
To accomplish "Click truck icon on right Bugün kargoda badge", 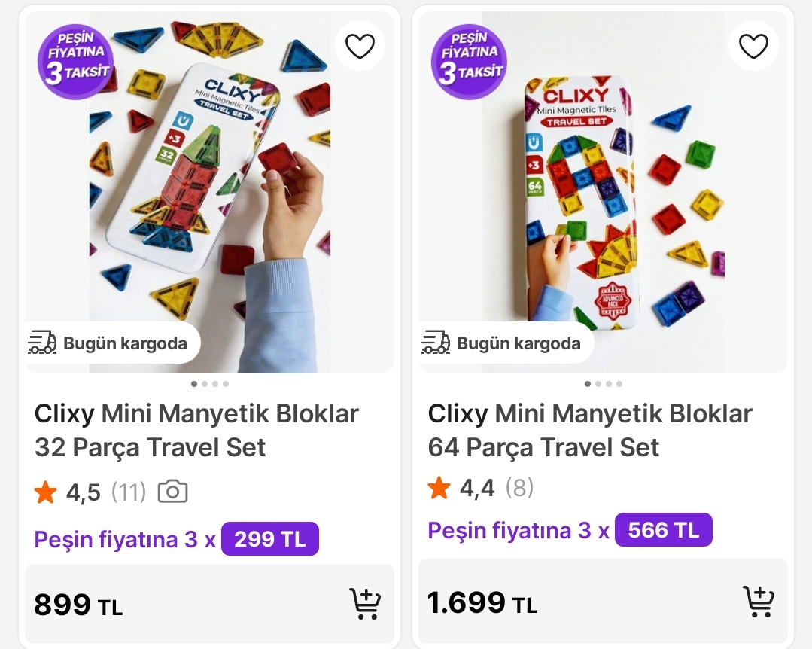I will point(436,343).
